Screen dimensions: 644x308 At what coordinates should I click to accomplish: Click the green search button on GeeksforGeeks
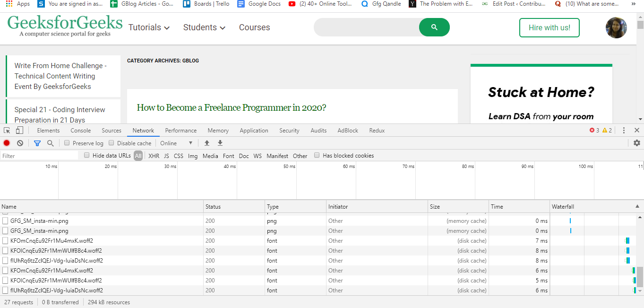tap(434, 27)
